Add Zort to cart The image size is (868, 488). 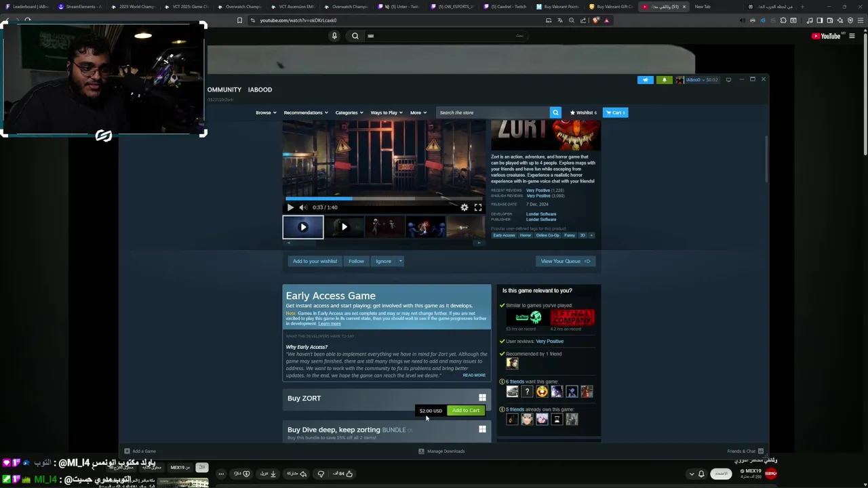click(465, 411)
